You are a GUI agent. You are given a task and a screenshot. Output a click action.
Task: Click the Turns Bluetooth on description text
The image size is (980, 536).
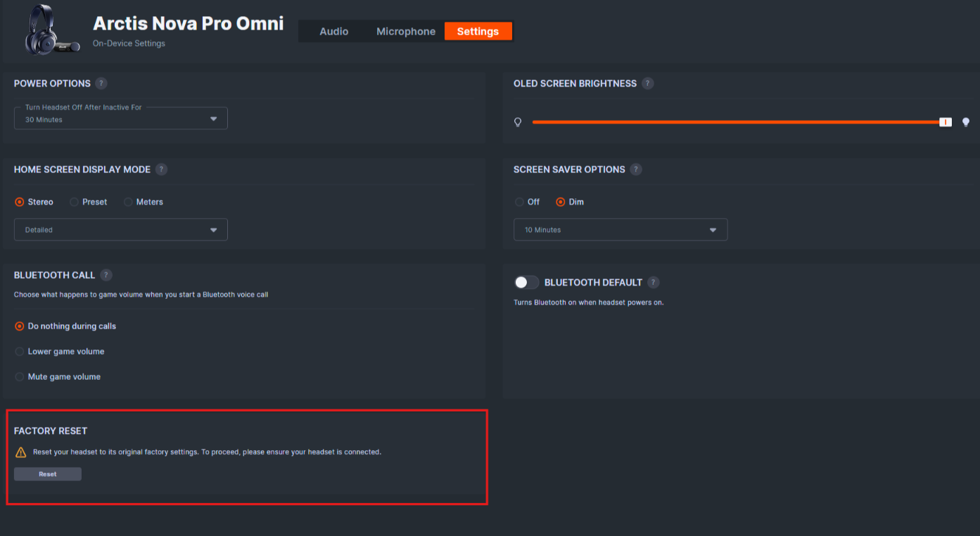point(589,302)
